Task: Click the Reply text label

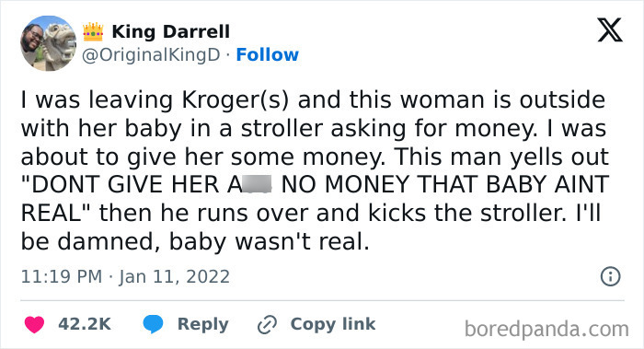Action: click(x=203, y=324)
